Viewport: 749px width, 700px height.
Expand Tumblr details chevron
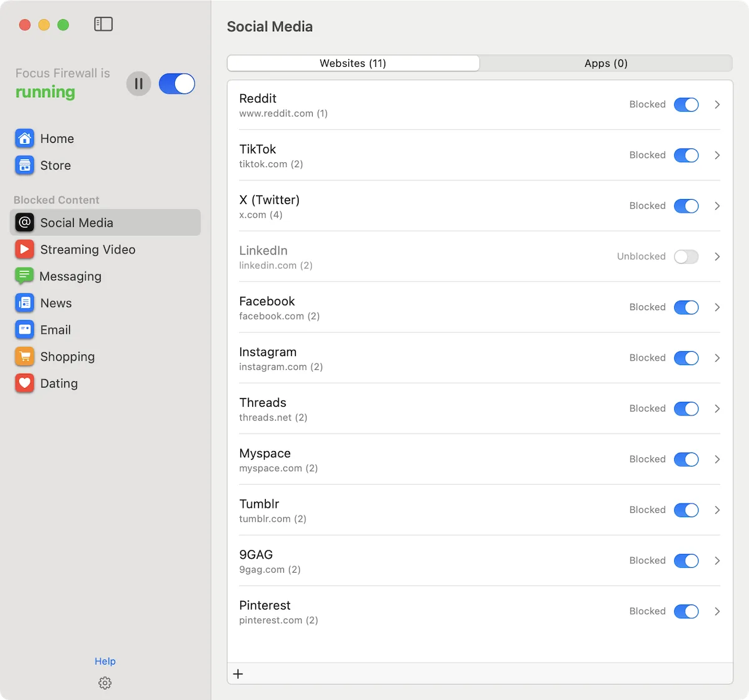coord(717,510)
